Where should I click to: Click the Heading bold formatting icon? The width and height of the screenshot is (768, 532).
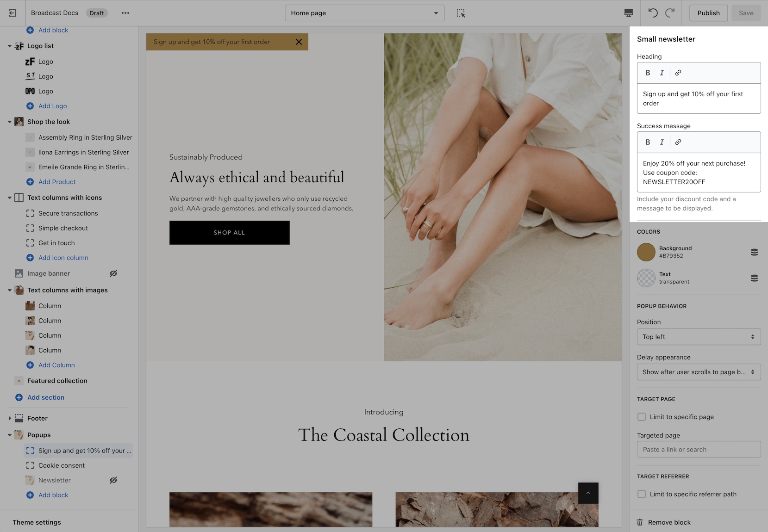point(648,73)
